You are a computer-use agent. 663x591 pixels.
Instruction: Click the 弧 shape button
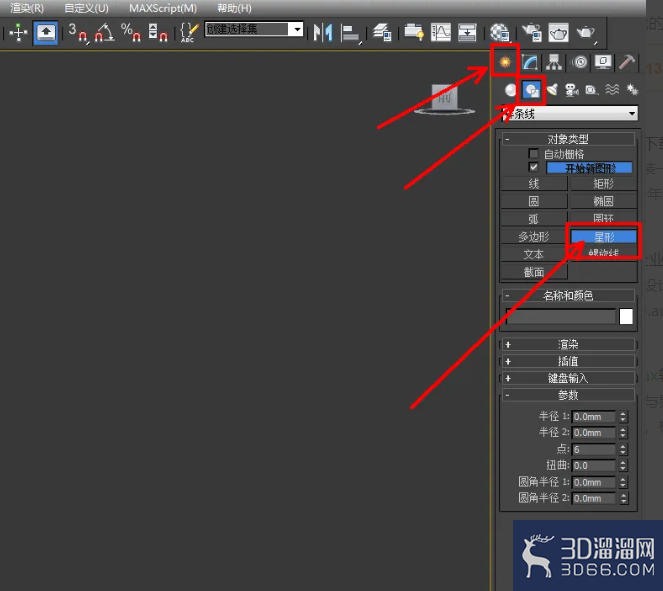(x=534, y=219)
